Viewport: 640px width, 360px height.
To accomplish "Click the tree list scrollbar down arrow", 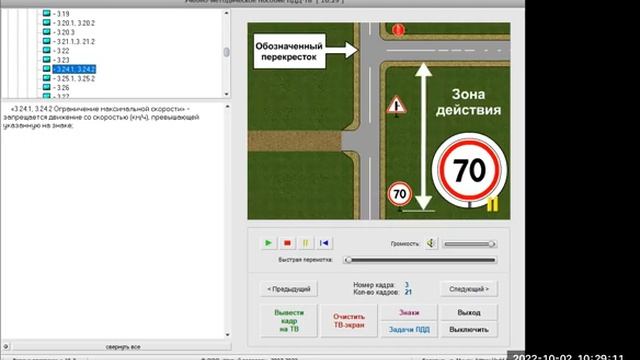I will coord(227,94).
